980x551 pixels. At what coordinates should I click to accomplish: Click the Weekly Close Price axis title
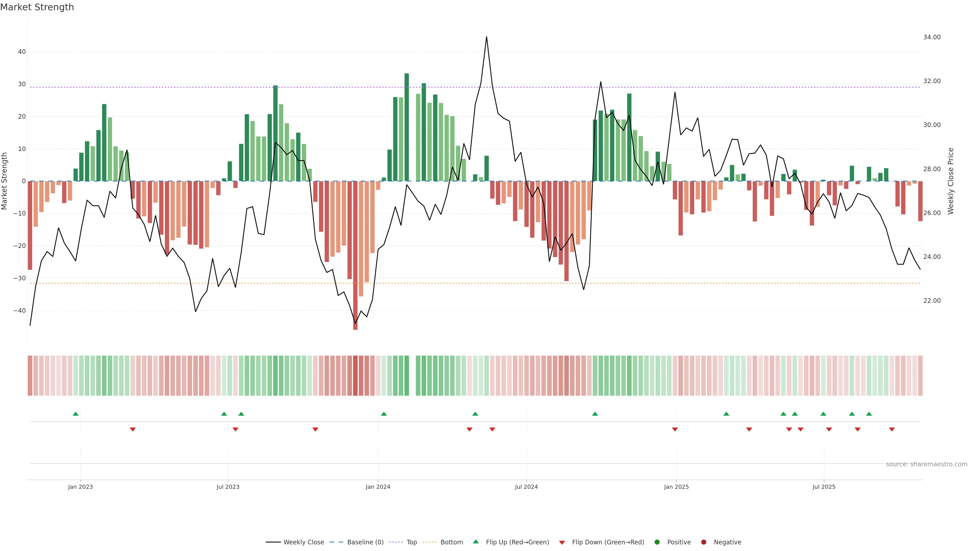pos(951,181)
